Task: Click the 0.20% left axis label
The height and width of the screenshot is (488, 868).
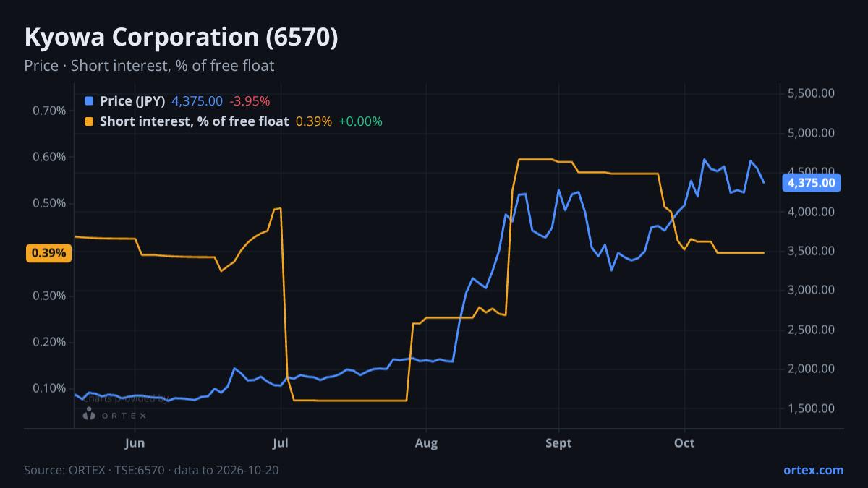Action: click(49, 342)
